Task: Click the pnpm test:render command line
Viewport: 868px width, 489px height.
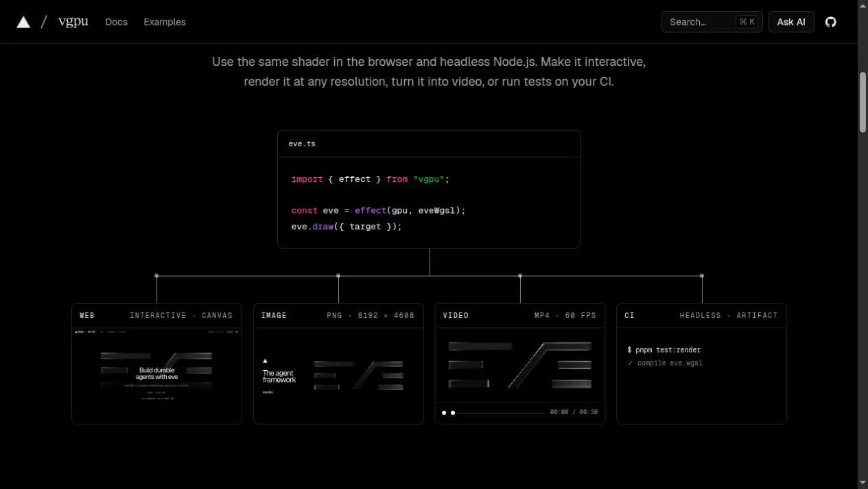Action: point(664,350)
